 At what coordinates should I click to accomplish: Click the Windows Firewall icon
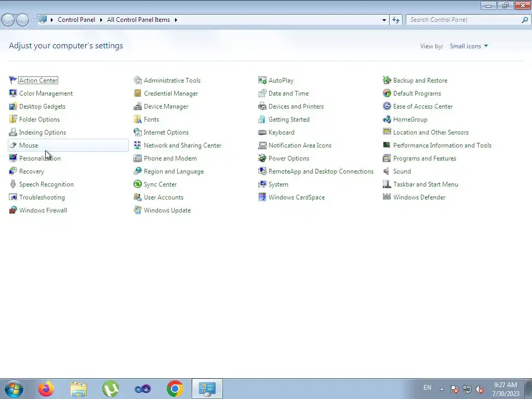click(x=13, y=210)
